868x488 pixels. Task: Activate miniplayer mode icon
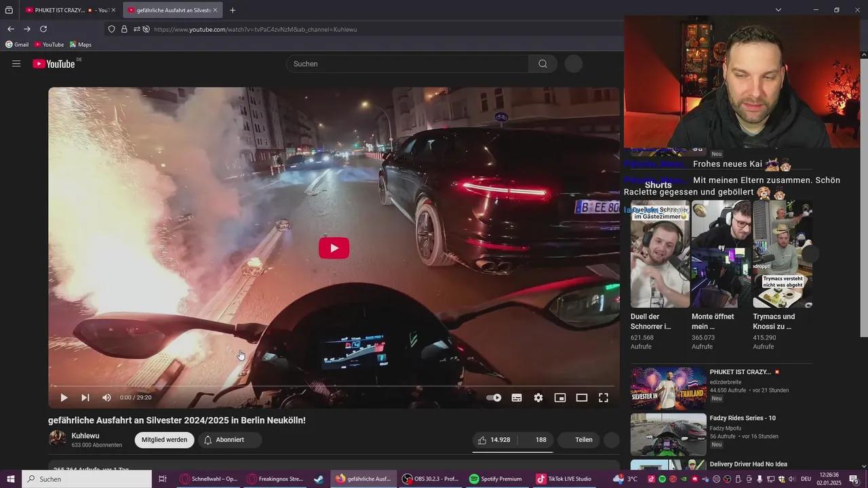click(560, 398)
